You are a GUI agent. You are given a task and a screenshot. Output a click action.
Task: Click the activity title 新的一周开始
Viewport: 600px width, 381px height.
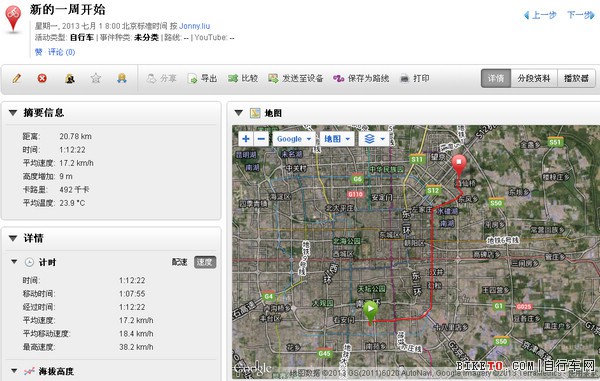67,9
